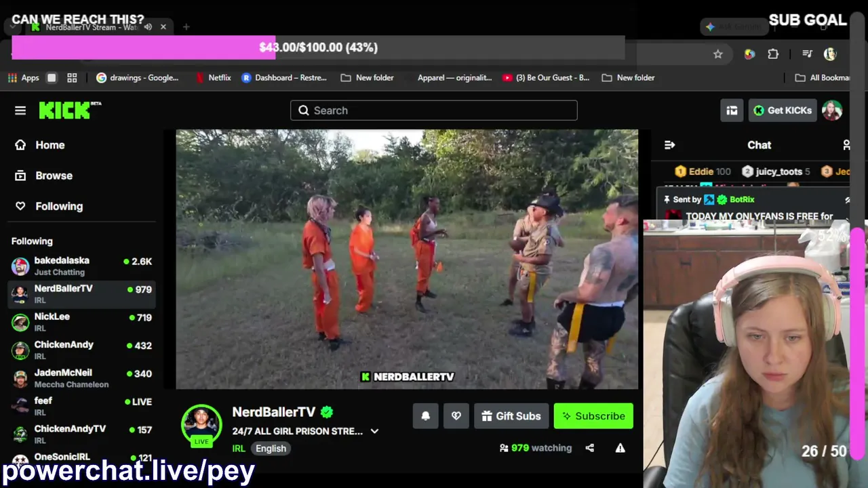This screenshot has width=868, height=488.
Task: Close the NerdBallerTV Stream tab
Action: click(x=163, y=27)
